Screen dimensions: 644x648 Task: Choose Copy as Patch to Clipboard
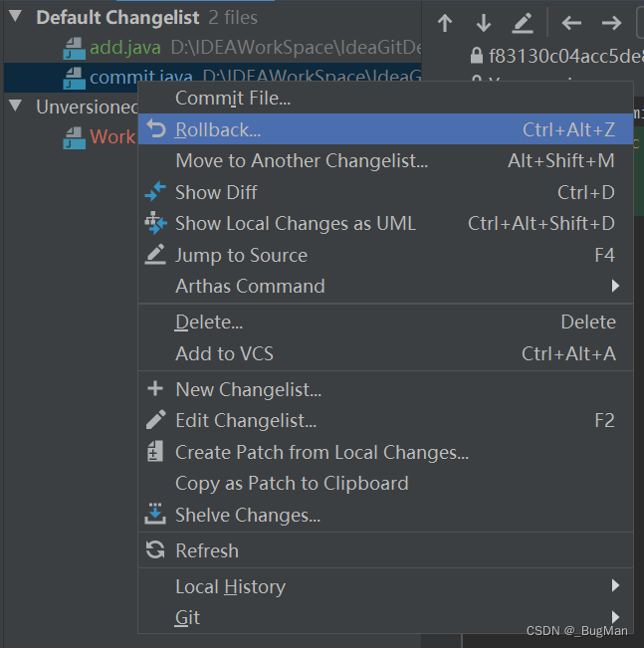(x=385, y=484)
